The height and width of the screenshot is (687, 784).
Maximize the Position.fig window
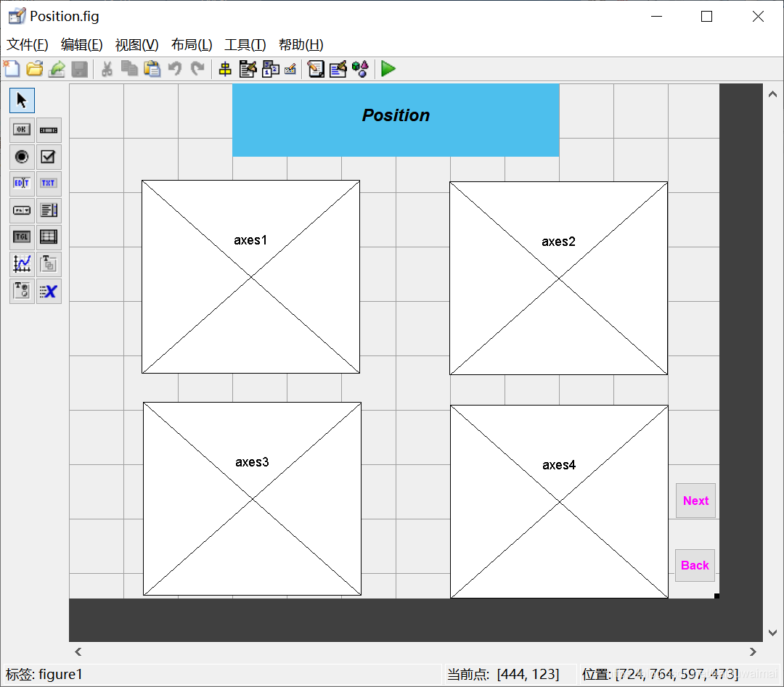[706, 17]
